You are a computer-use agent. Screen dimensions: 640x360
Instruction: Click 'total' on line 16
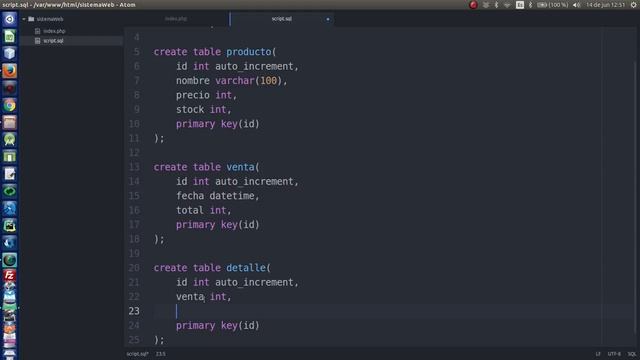coord(190,210)
